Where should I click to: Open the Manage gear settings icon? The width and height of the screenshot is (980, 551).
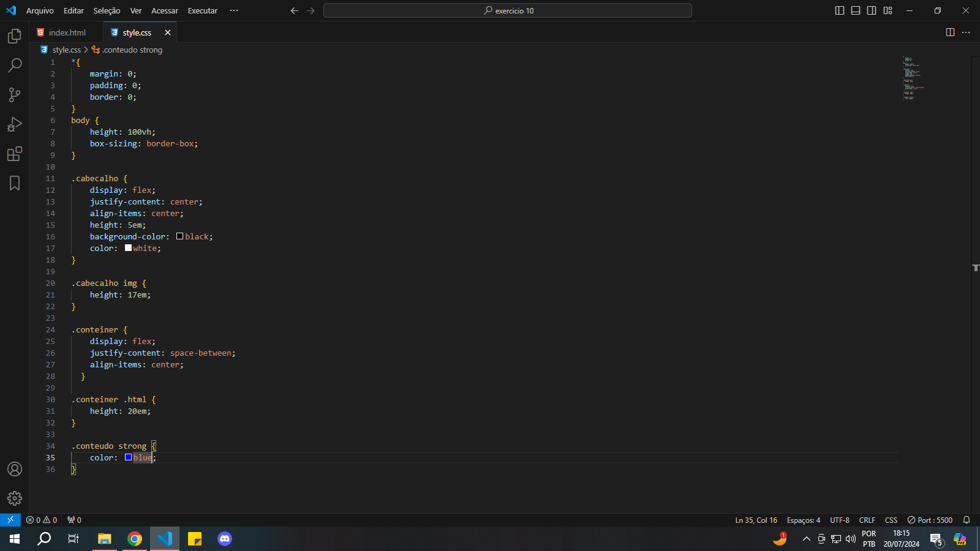(15, 498)
